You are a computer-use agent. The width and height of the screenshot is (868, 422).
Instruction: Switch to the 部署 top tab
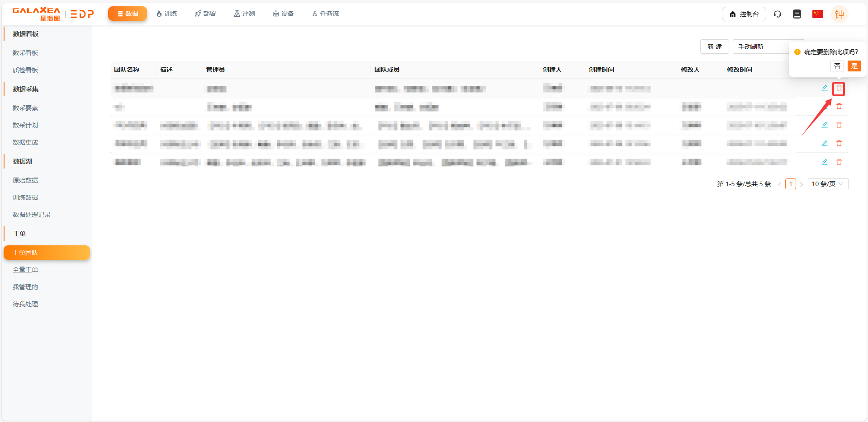[205, 14]
